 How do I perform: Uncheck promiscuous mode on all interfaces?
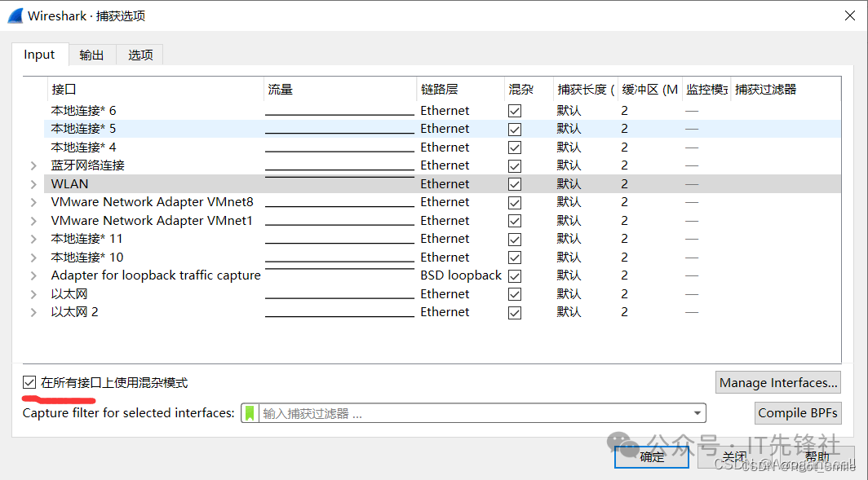(30, 382)
